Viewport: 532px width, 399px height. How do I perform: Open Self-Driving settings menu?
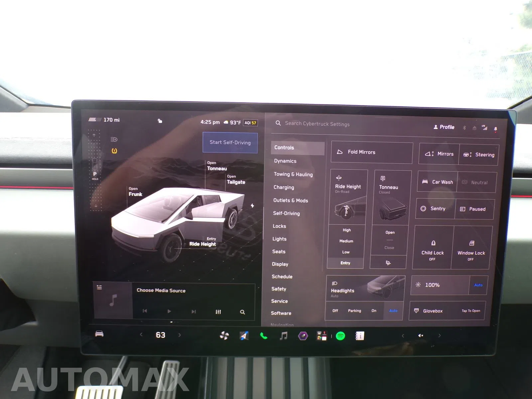point(286,213)
